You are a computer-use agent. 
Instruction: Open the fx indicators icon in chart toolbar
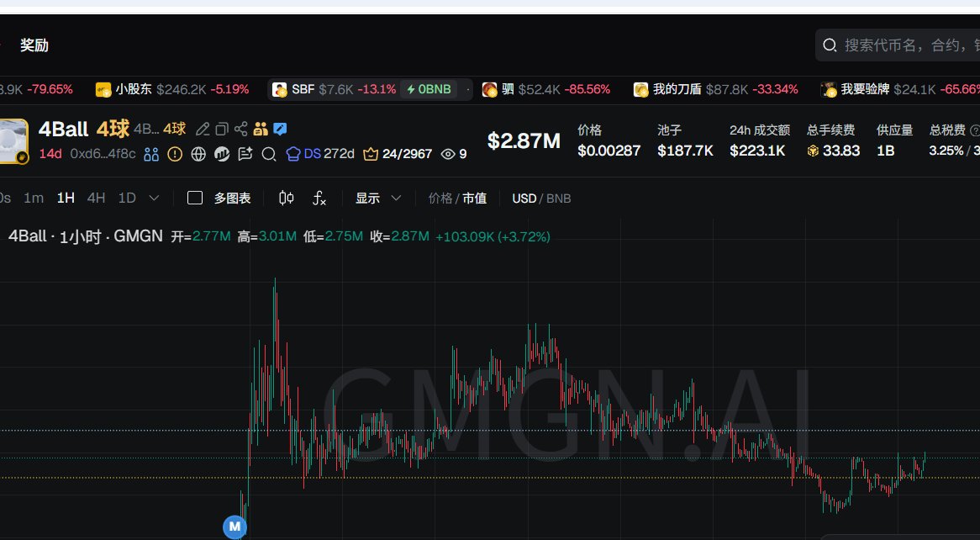318,198
